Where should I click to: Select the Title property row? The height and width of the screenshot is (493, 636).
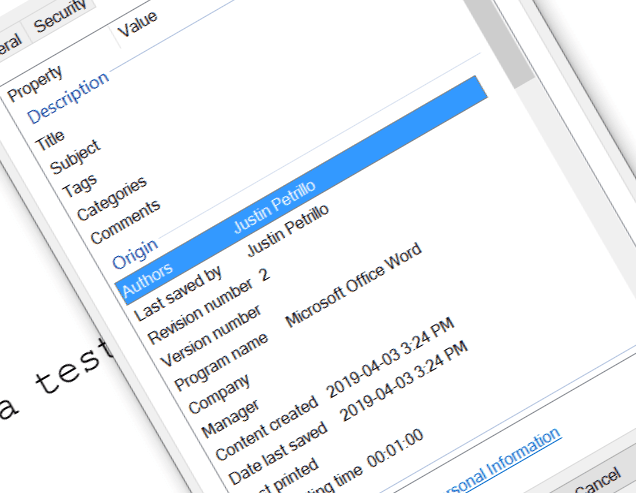click(50, 140)
